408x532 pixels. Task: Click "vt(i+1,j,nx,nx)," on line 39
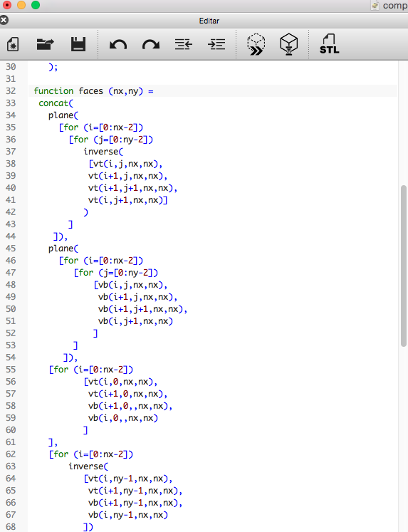[128, 176]
